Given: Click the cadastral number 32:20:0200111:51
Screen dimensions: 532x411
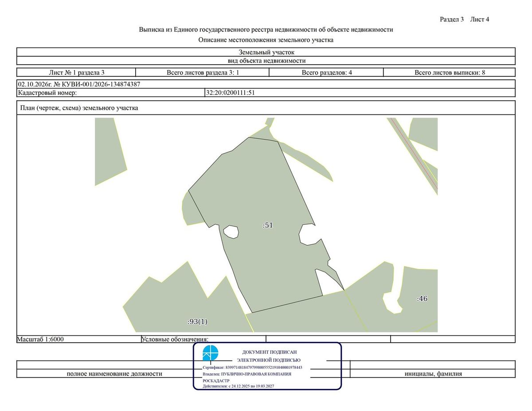Looking at the screenshot, I should pos(231,93).
